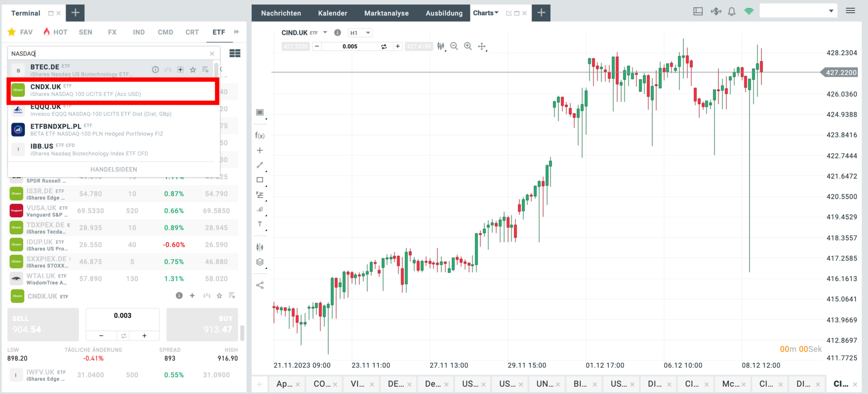Viewport: 868px width, 394px height.
Task: Open chart type candlestick icon in toolbar
Action: [441, 46]
